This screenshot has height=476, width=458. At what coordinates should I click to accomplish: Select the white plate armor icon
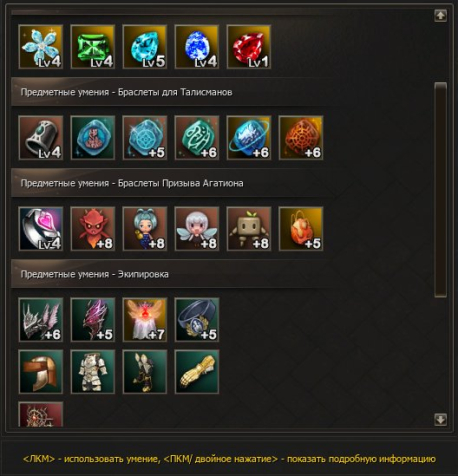pyautogui.click(x=93, y=372)
